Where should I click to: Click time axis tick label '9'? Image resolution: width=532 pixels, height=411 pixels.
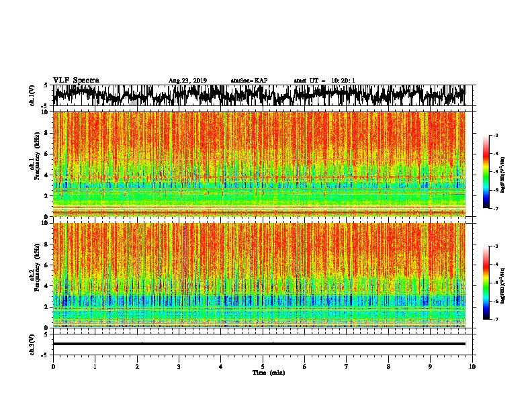tap(430, 367)
